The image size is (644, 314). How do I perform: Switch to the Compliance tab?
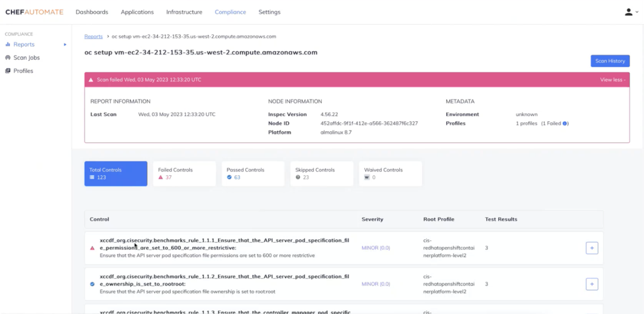(x=230, y=12)
